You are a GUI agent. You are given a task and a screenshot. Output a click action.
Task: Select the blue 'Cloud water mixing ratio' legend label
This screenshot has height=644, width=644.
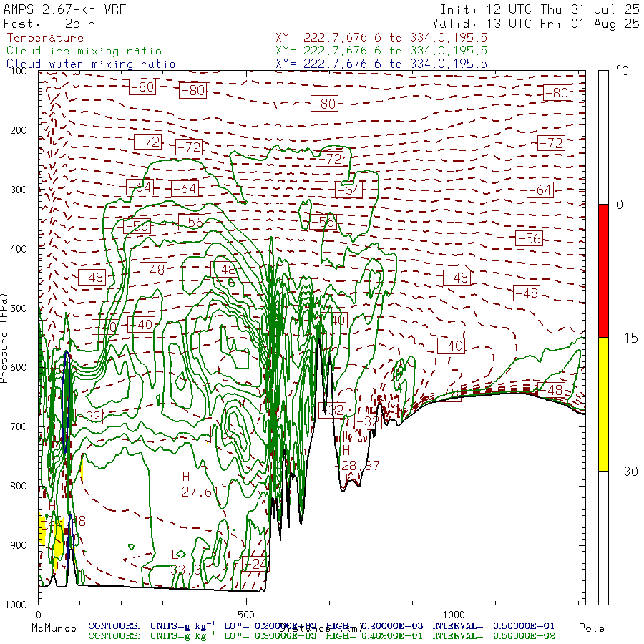pyautogui.click(x=91, y=64)
